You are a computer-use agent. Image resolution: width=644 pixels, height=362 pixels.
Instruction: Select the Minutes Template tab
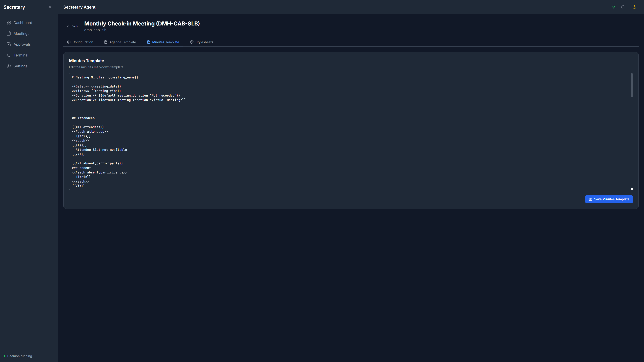click(163, 42)
